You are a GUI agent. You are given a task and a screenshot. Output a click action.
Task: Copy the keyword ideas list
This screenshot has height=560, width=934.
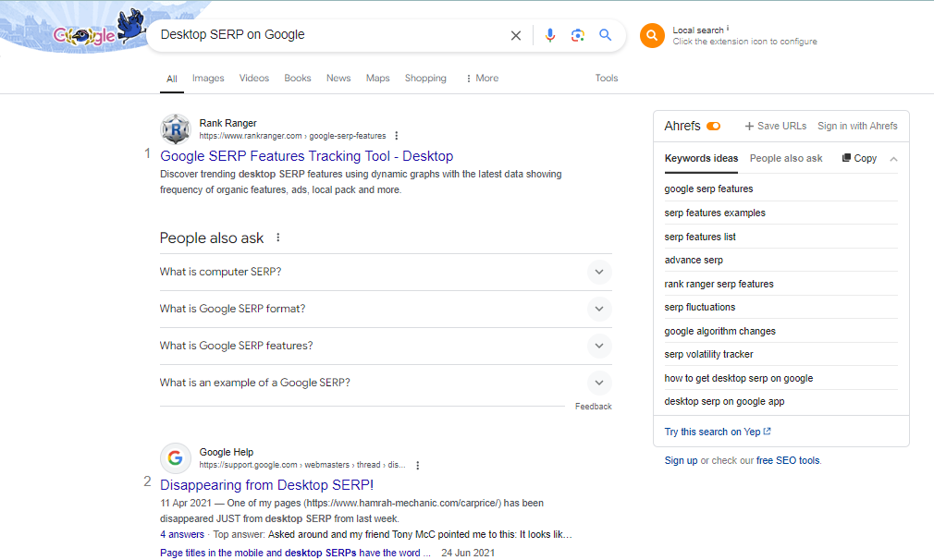point(859,158)
